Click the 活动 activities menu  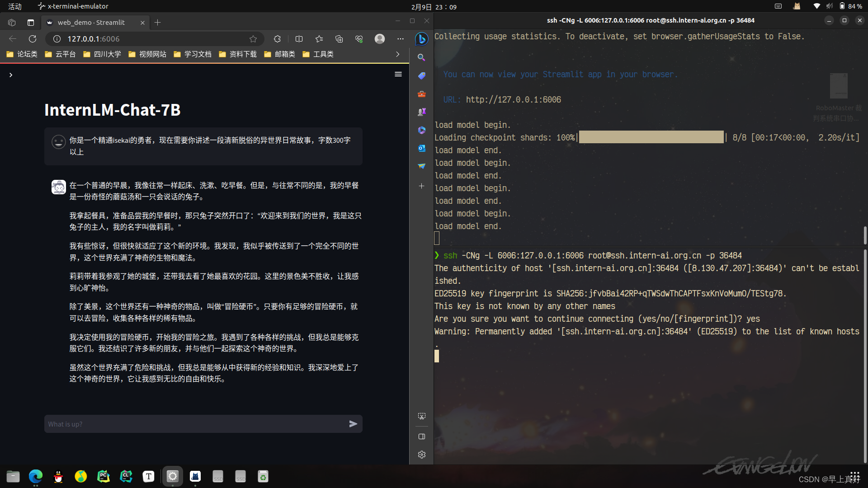[15, 6]
